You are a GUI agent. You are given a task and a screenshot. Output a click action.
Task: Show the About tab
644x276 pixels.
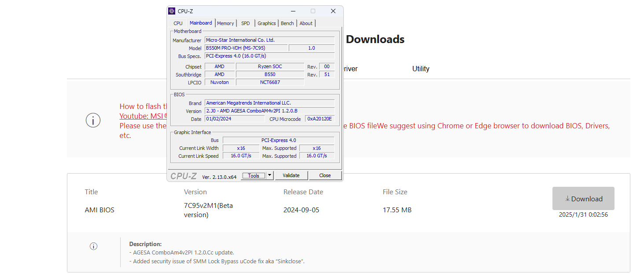pos(306,23)
